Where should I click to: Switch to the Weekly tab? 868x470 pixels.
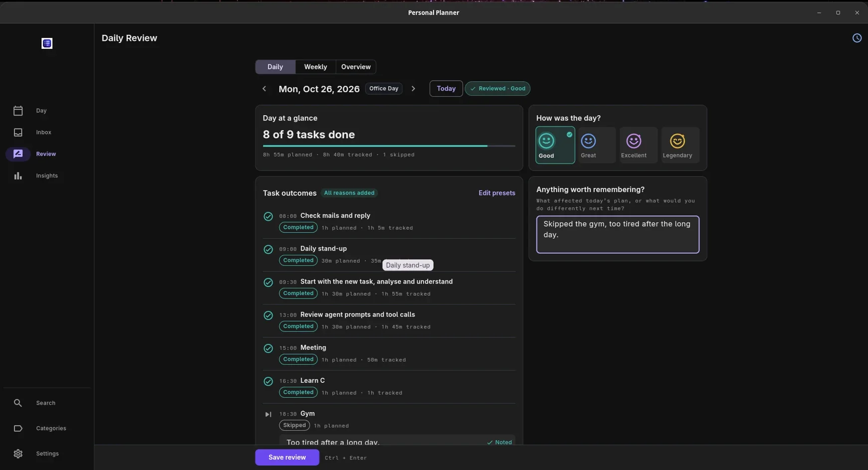click(x=315, y=67)
